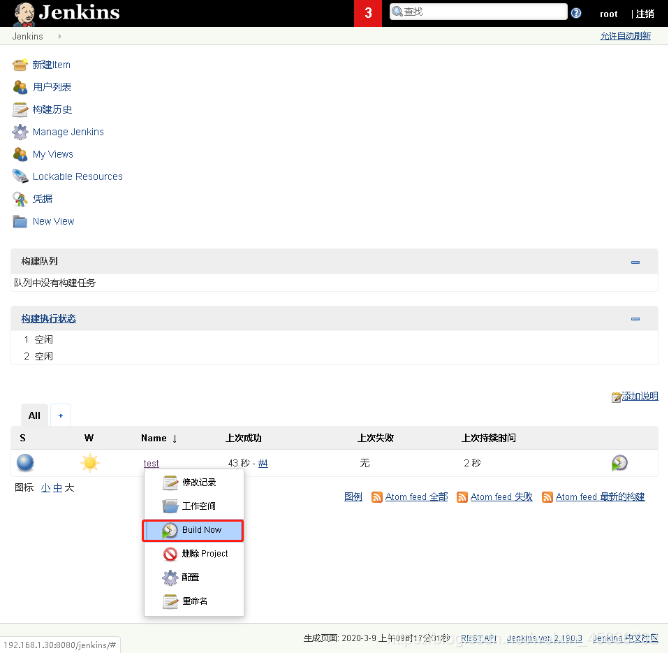Click the My Views people icon

pyautogui.click(x=20, y=154)
